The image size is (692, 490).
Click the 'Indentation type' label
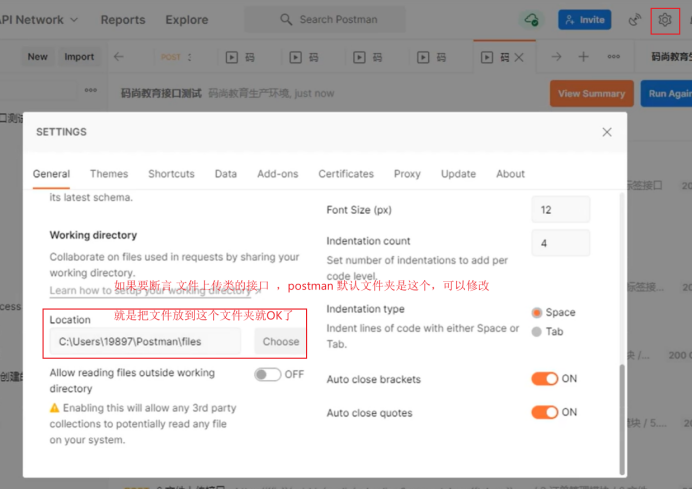coord(365,309)
